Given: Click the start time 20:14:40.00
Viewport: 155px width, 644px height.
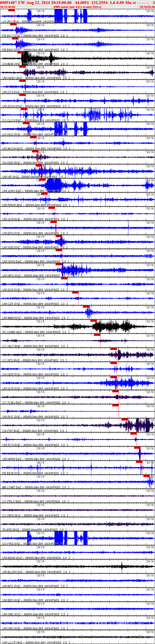Looking at the screenshot, I should click(8, 7).
